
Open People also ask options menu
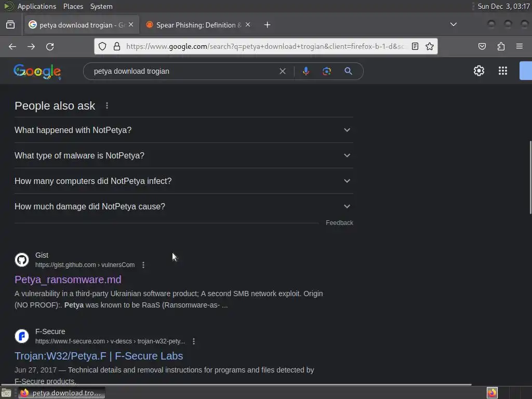pyautogui.click(x=107, y=106)
